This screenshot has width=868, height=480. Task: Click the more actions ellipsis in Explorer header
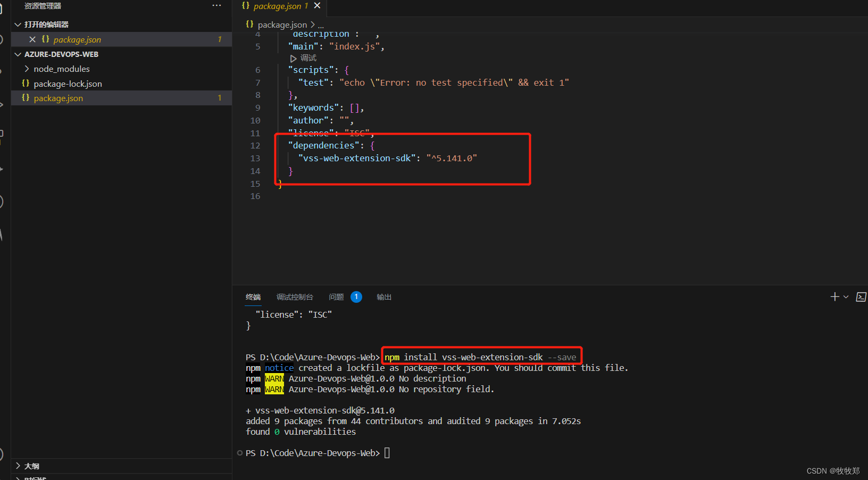(x=216, y=5)
